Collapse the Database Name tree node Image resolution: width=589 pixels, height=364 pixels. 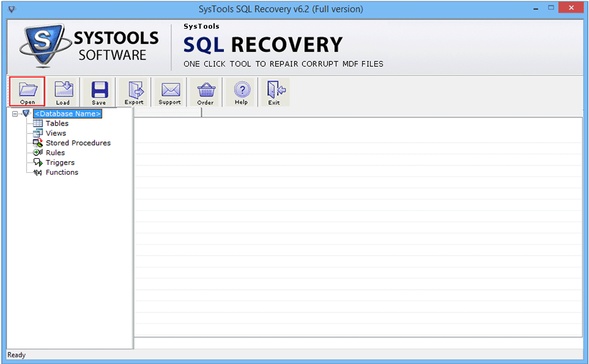pyautogui.click(x=15, y=114)
